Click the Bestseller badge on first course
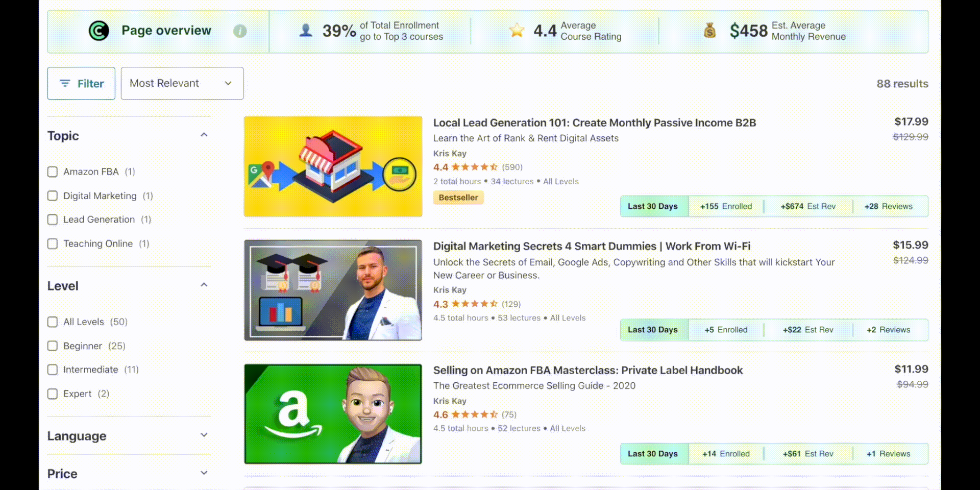Viewport: 980px width, 490px height. point(458,198)
